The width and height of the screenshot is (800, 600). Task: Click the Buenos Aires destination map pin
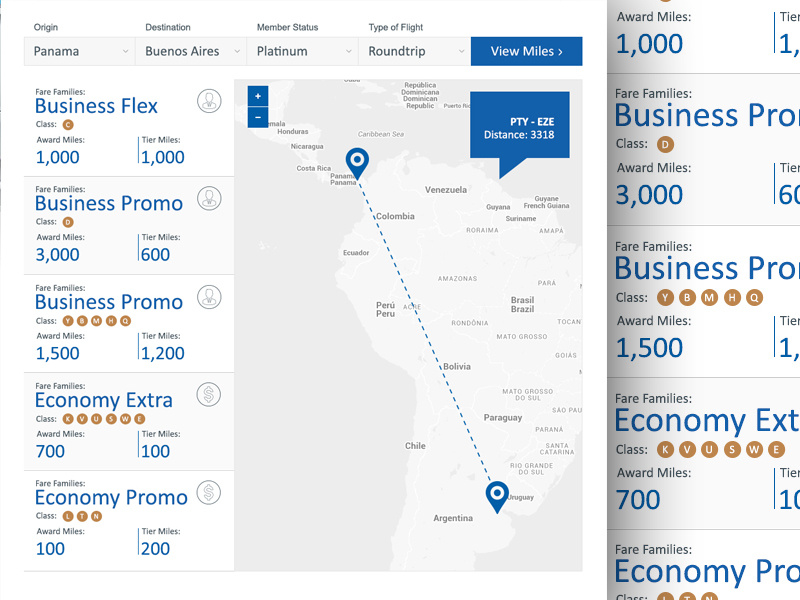(497, 495)
